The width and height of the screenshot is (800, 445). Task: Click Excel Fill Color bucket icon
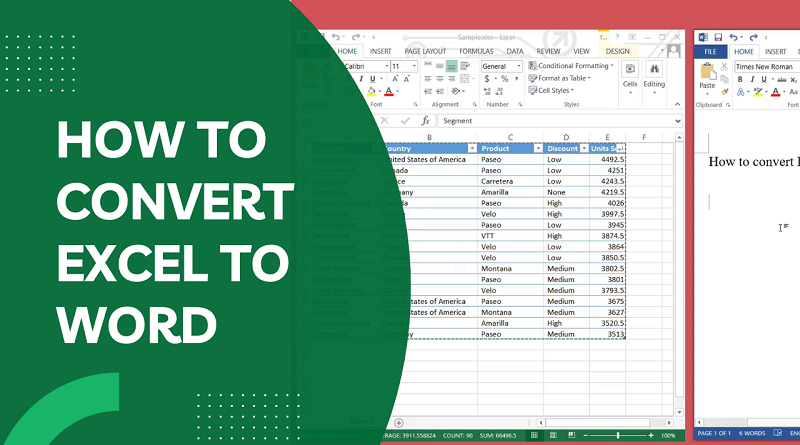[371, 91]
